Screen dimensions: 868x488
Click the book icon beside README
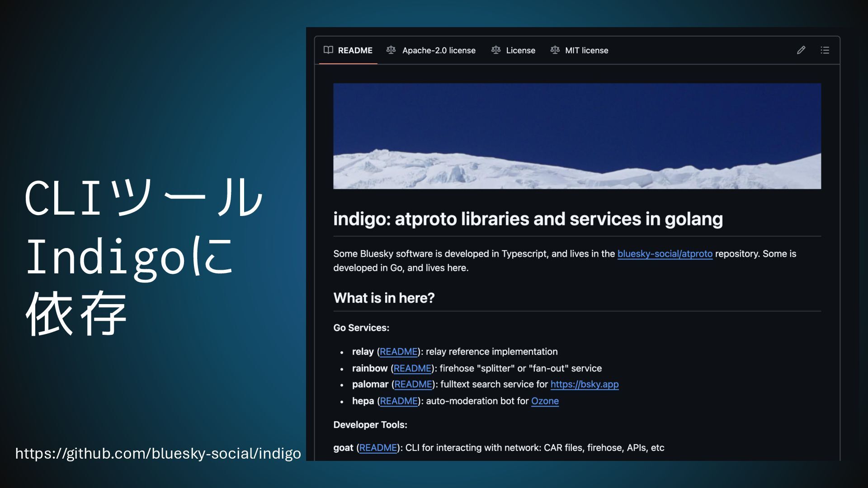pyautogui.click(x=328, y=50)
